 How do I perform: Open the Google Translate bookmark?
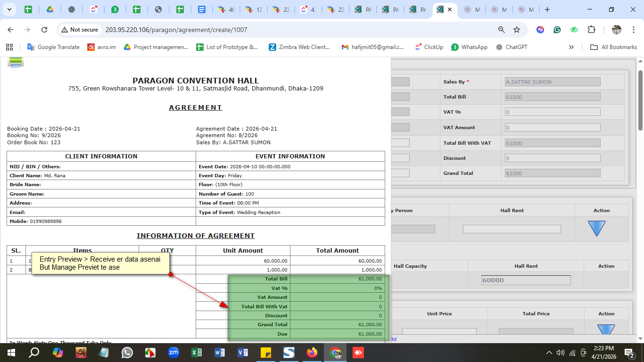53,47
